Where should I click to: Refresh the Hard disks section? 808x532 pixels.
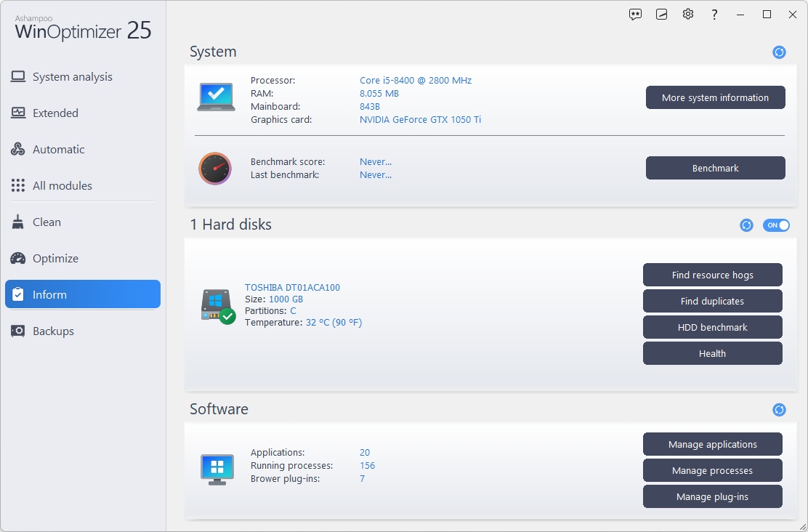(746, 225)
